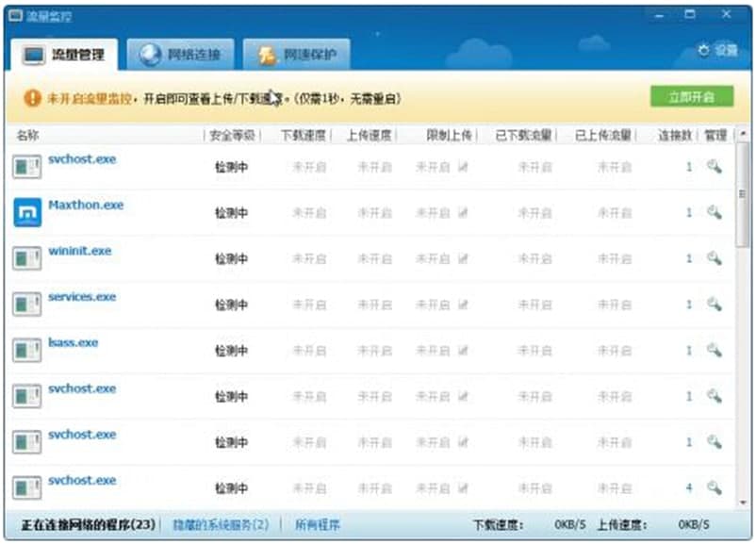Click the orange warning icon in banner
756x544 pixels.
(32, 98)
